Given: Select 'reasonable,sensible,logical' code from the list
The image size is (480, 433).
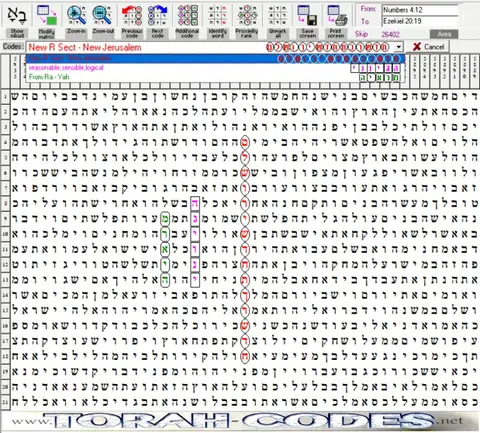Looking at the screenshot, I should [215, 68].
